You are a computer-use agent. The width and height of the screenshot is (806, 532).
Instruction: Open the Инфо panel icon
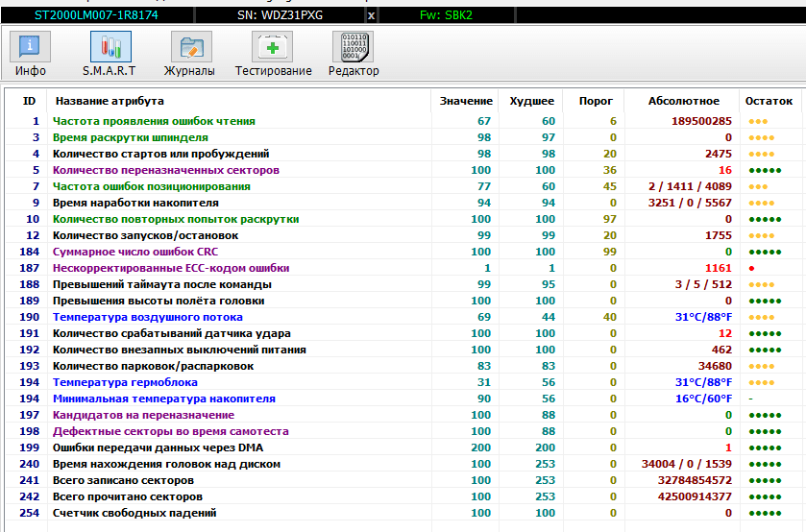pyautogui.click(x=31, y=48)
